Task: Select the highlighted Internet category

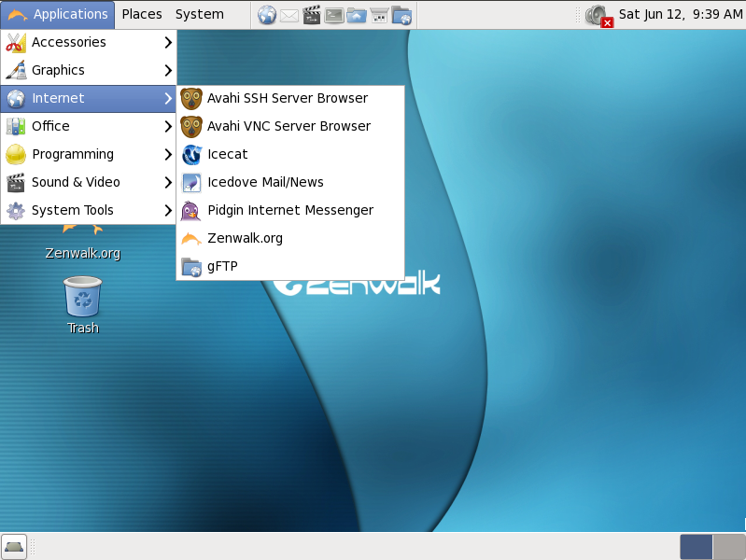Action: tap(89, 99)
